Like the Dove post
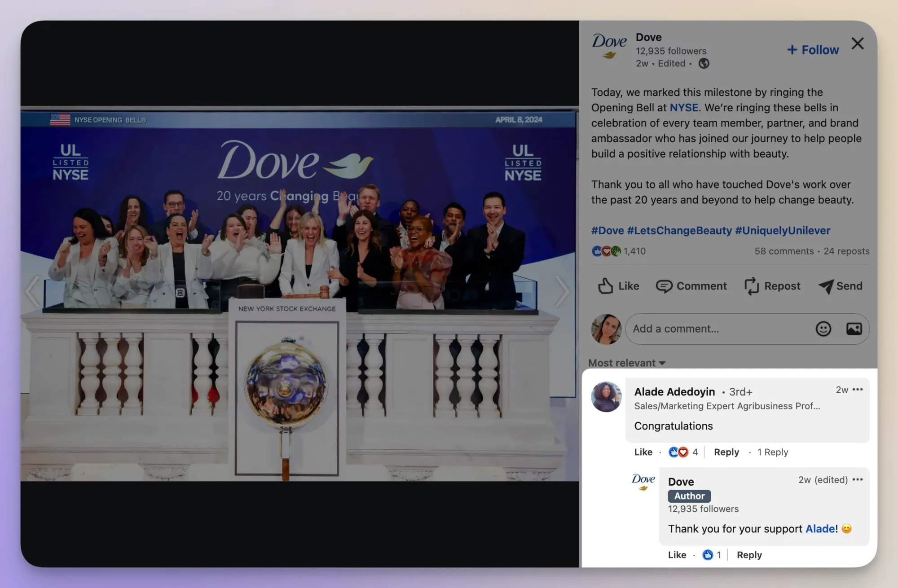This screenshot has width=898, height=588. pyautogui.click(x=618, y=286)
